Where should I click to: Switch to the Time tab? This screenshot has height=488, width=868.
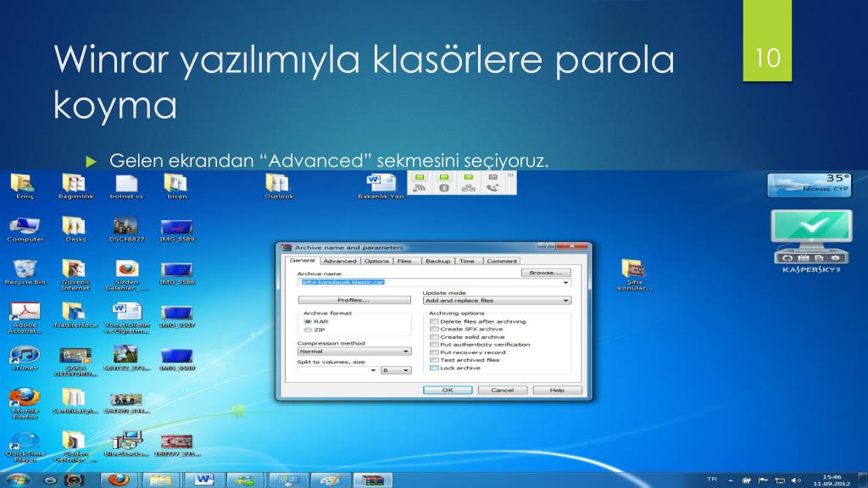(x=467, y=261)
